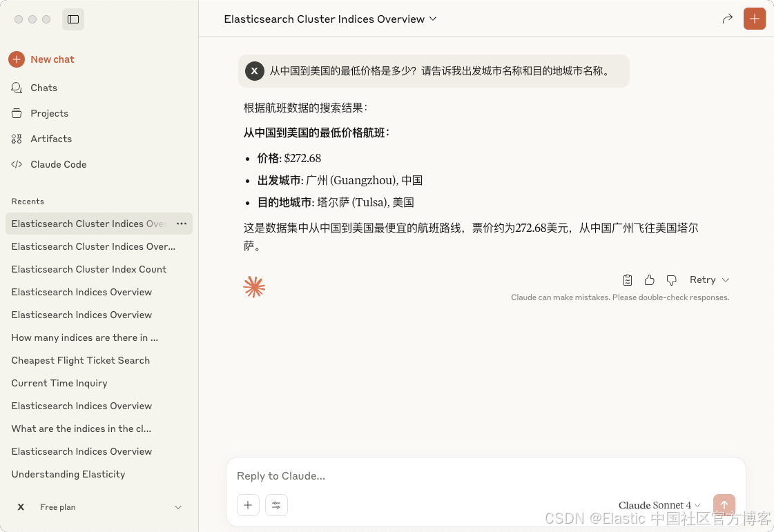Copy the response with clipboard icon
Image resolution: width=774 pixels, height=532 pixels.
tap(628, 280)
